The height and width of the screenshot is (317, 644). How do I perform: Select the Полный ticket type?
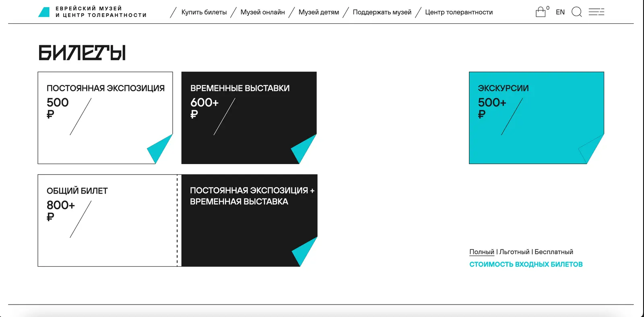coord(482,252)
